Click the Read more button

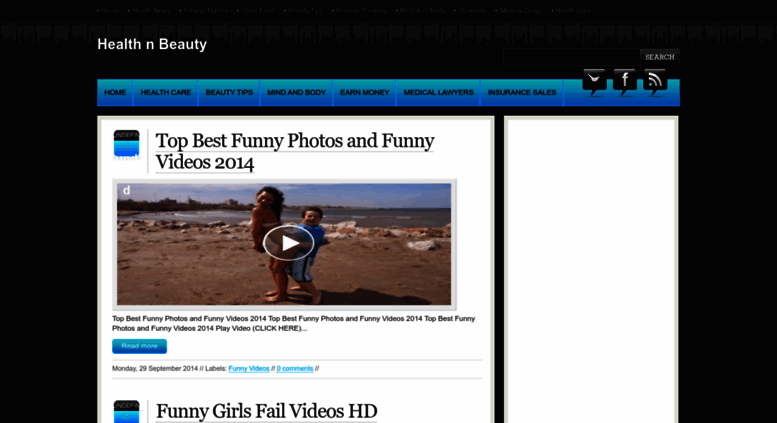(x=139, y=346)
